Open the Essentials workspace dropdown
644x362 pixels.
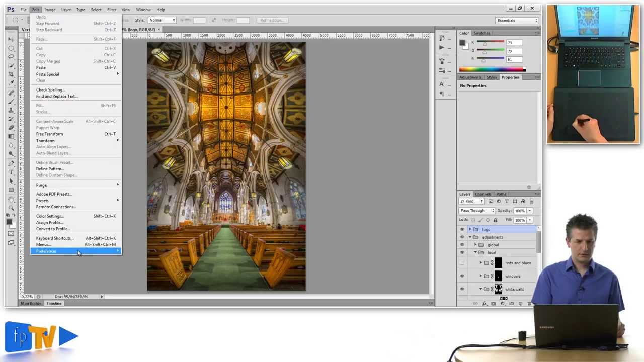click(517, 20)
